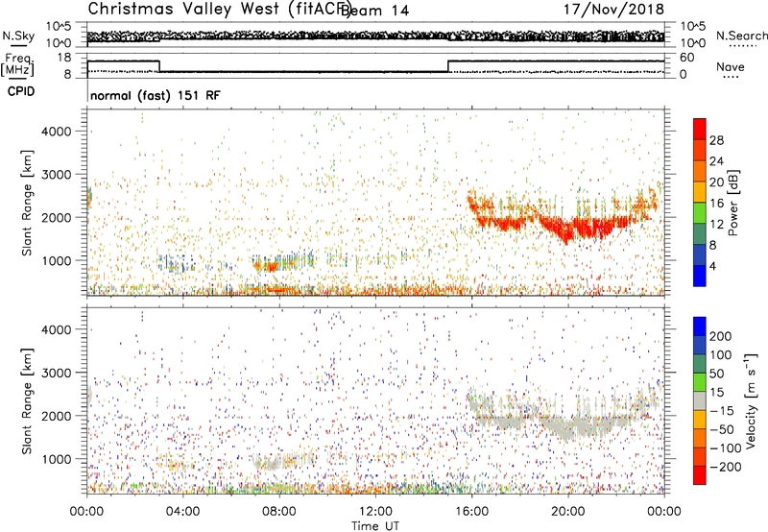Viewport: 768px width, 532px height.
Task: Click the '200' velocity colorbar value
Action: pos(720,336)
